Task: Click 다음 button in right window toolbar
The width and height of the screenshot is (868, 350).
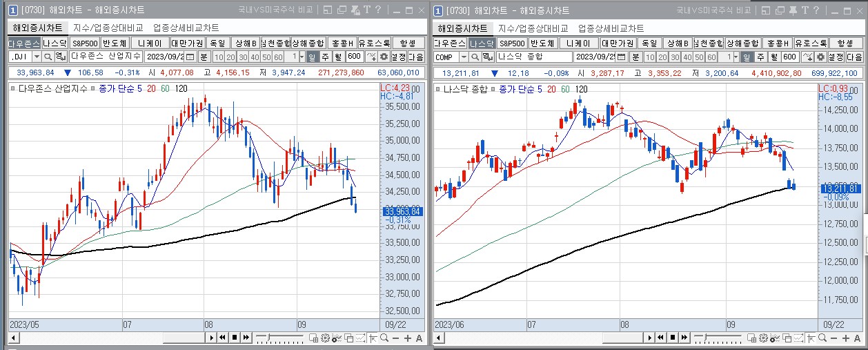Action: (x=854, y=57)
